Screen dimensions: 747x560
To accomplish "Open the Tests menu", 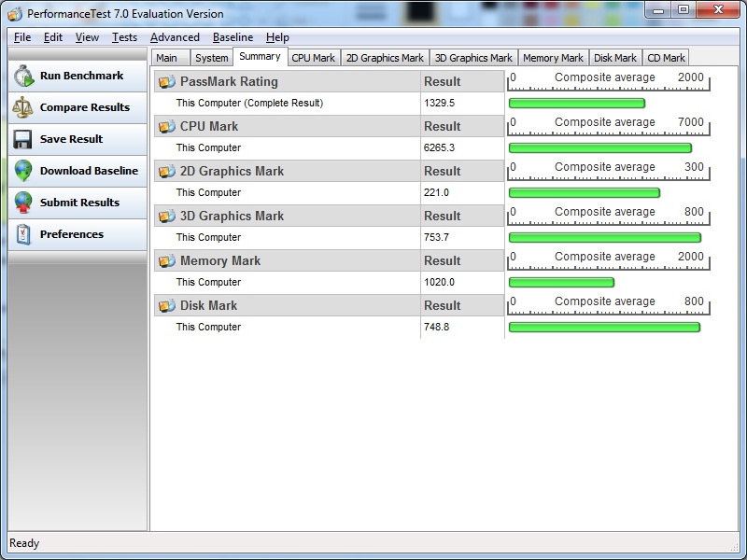I will click(124, 37).
